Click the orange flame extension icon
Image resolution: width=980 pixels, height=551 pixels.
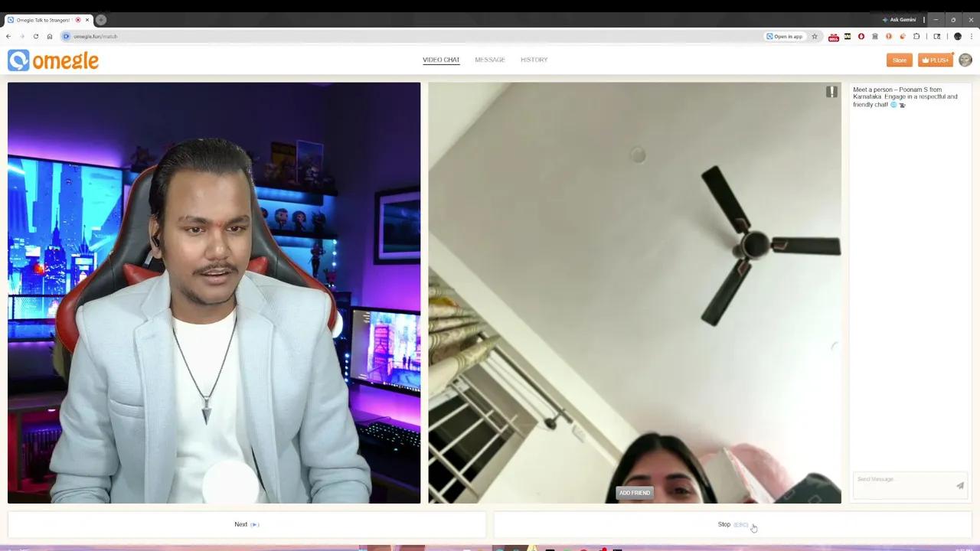point(903,36)
